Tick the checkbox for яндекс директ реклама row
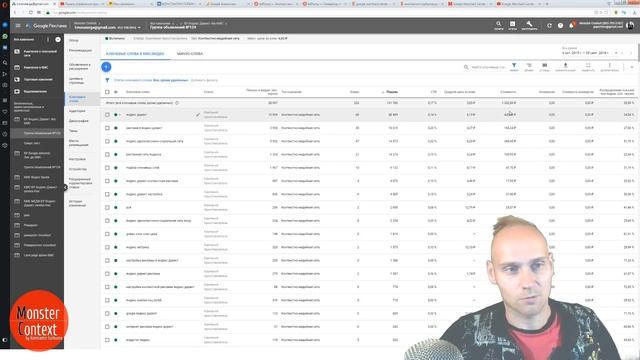640x360 pixels. [107, 273]
